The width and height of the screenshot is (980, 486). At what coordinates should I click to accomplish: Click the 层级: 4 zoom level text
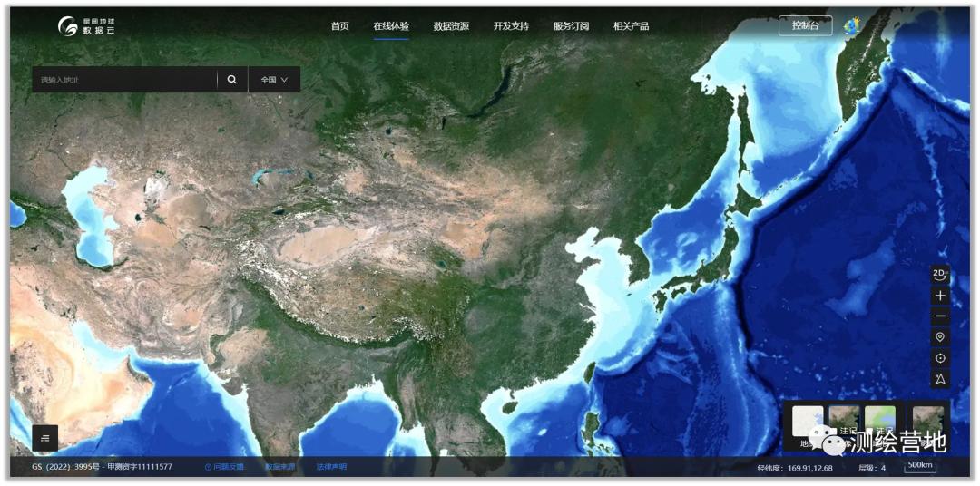click(871, 467)
